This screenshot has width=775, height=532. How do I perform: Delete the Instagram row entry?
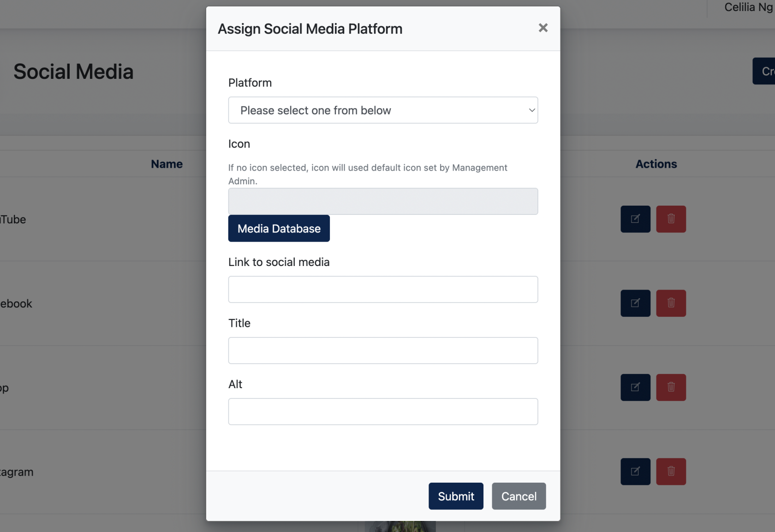pos(671,472)
